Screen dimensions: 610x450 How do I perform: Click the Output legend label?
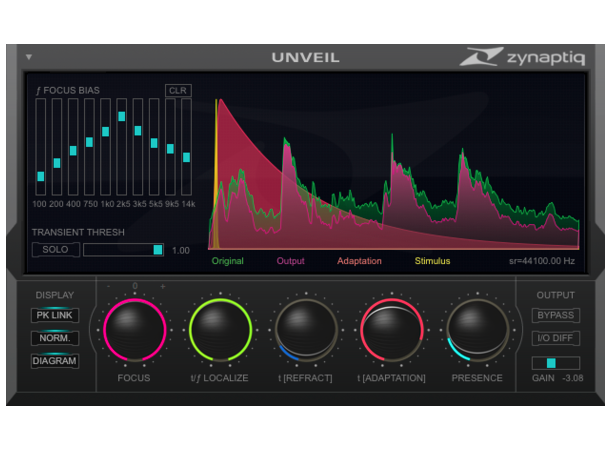click(291, 261)
